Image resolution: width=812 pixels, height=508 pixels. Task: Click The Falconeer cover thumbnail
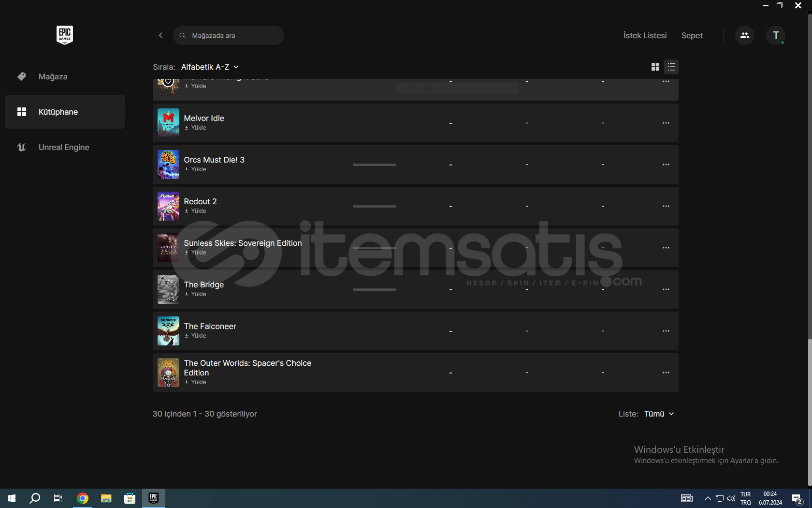(x=168, y=331)
